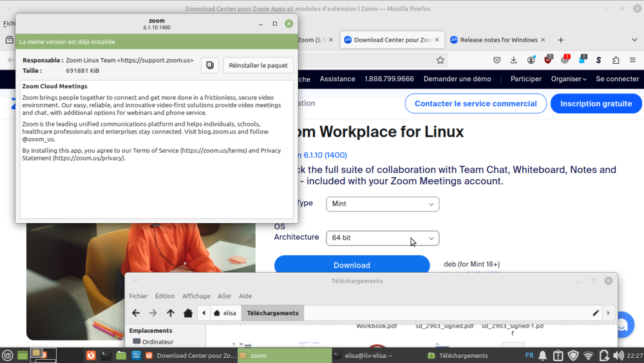This screenshot has width=644, height=363.
Task: Open the Affichage menu in file manager
Action: pyautogui.click(x=196, y=296)
